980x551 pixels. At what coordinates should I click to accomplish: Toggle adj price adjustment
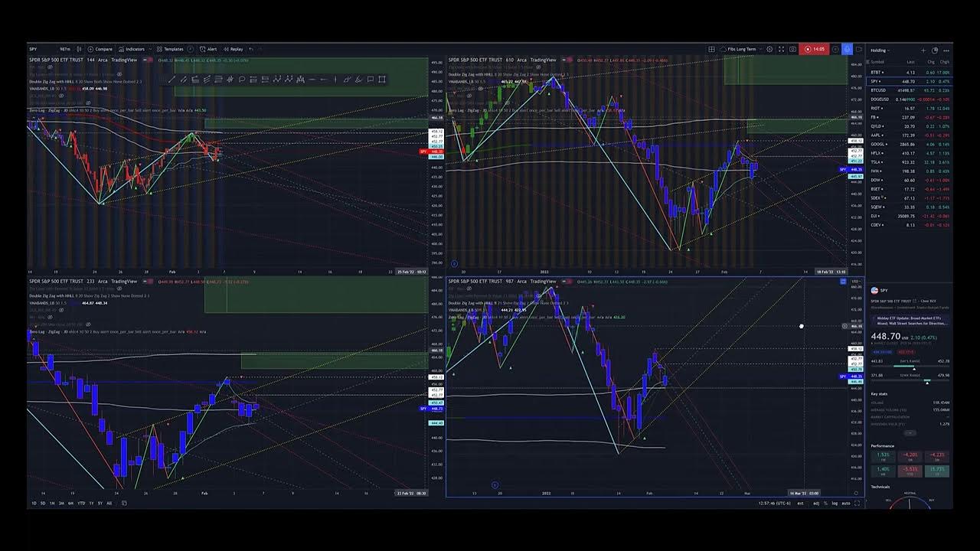pos(816,503)
